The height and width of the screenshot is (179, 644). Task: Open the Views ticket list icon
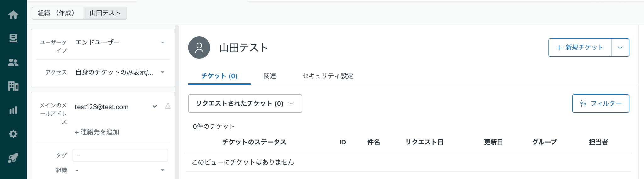coord(13,38)
